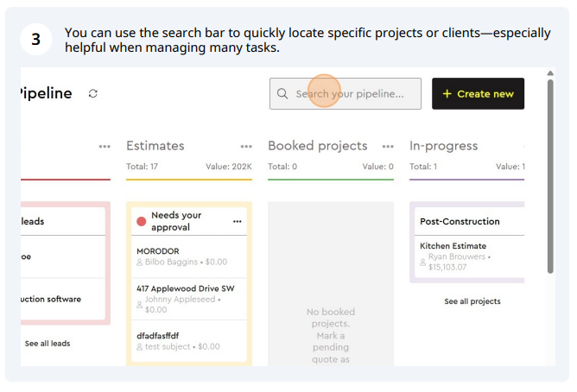The image size is (577, 392).
Task: Click the In-progress Total: 1 text
Action: pyautogui.click(x=423, y=167)
